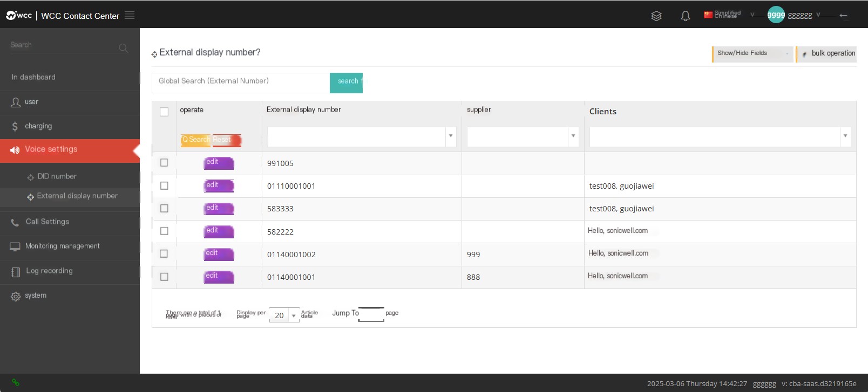Image resolution: width=868 pixels, height=392 pixels.
Task: Click the teal search button next to global search
Action: tap(346, 82)
